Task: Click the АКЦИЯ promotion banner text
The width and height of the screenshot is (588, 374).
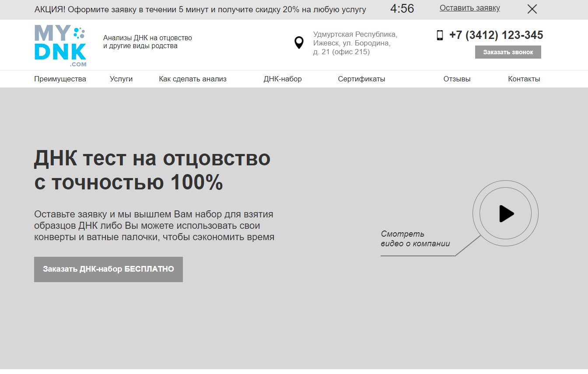Action: pyautogui.click(x=200, y=10)
